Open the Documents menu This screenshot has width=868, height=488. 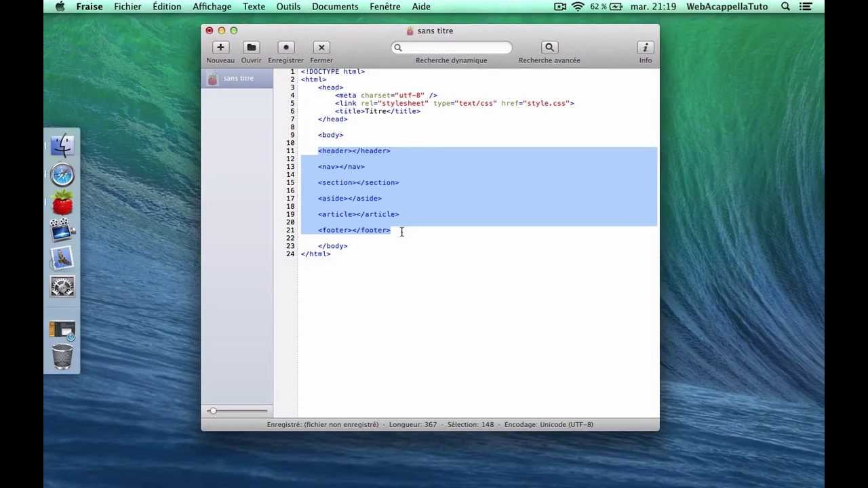(335, 7)
